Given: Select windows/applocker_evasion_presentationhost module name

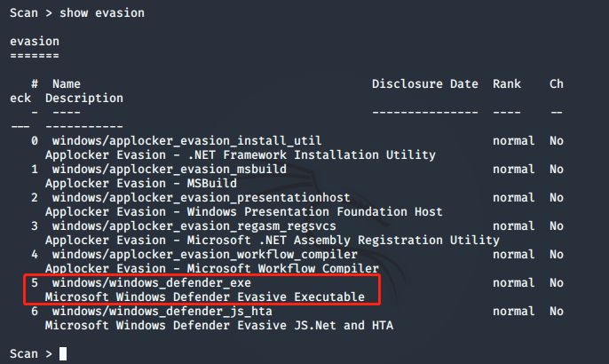Looking at the screenshot, I should (x=202, y=198).
